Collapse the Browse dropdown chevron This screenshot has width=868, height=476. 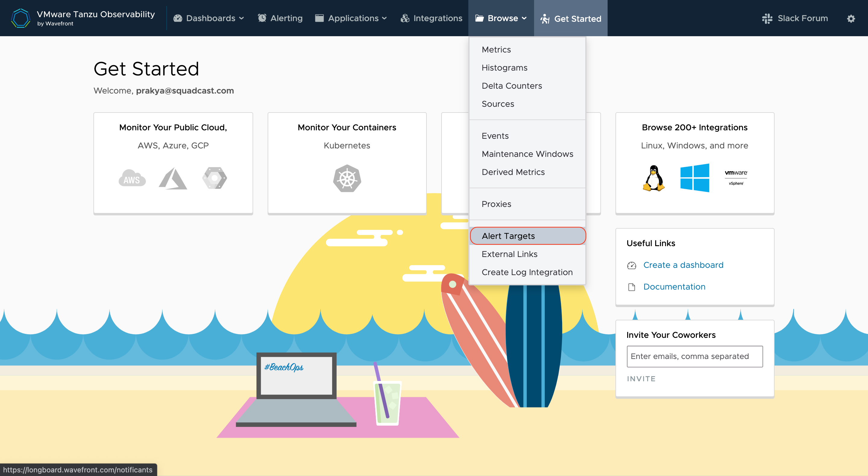tap(524, 18)
